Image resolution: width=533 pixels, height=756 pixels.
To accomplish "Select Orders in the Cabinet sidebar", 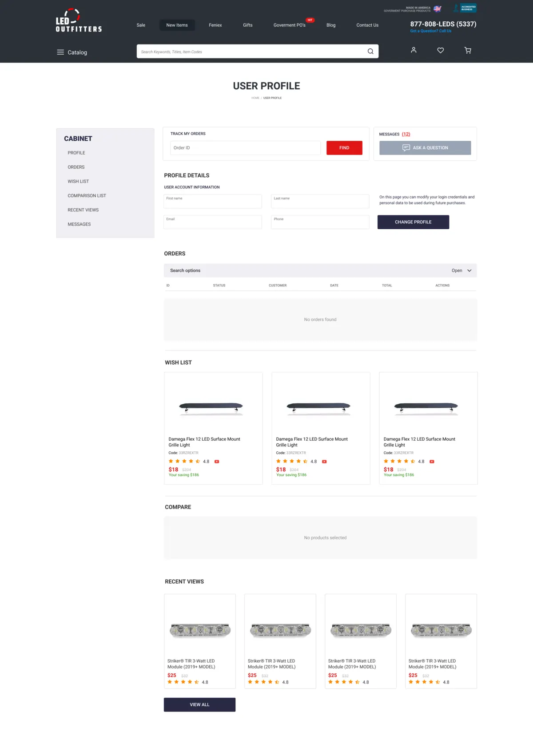I will 76,167.
